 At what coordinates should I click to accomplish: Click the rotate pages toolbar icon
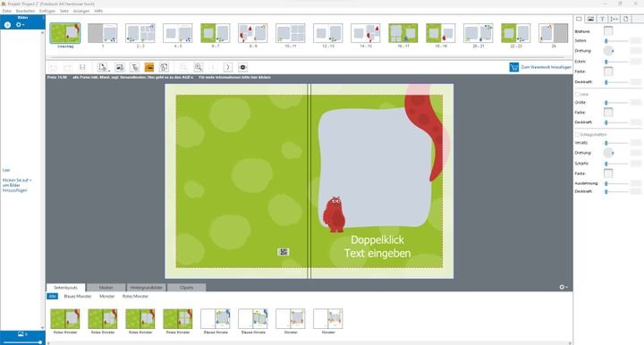164,67
